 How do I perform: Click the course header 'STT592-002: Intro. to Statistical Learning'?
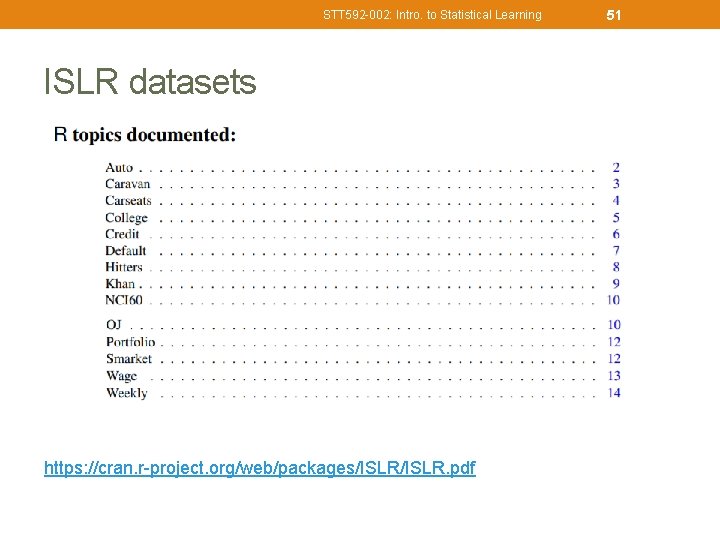pos(432,15)
